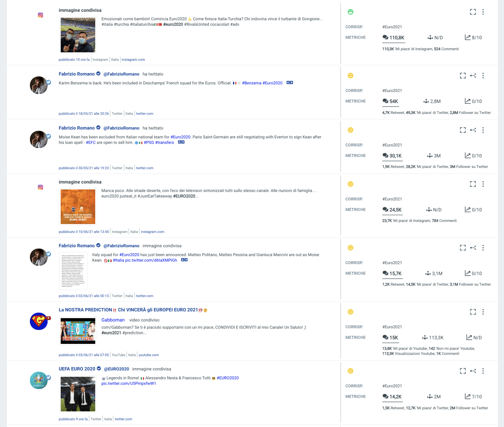Open more options for Benzema tweet
The height and width of the screenshot is (427, 504).
(483, 76)
